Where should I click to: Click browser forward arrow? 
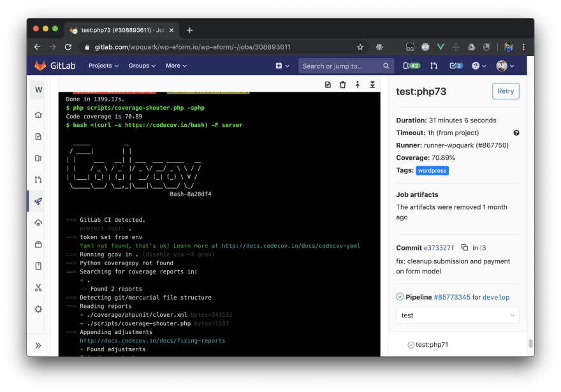point(52,47)
